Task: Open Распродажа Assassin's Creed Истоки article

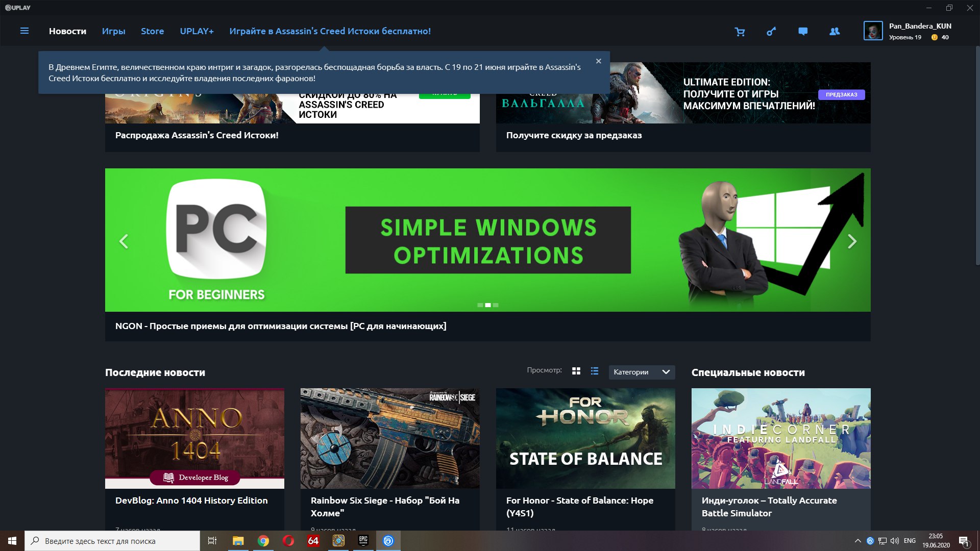Action: pyautogui.click(x=197, y=135)
